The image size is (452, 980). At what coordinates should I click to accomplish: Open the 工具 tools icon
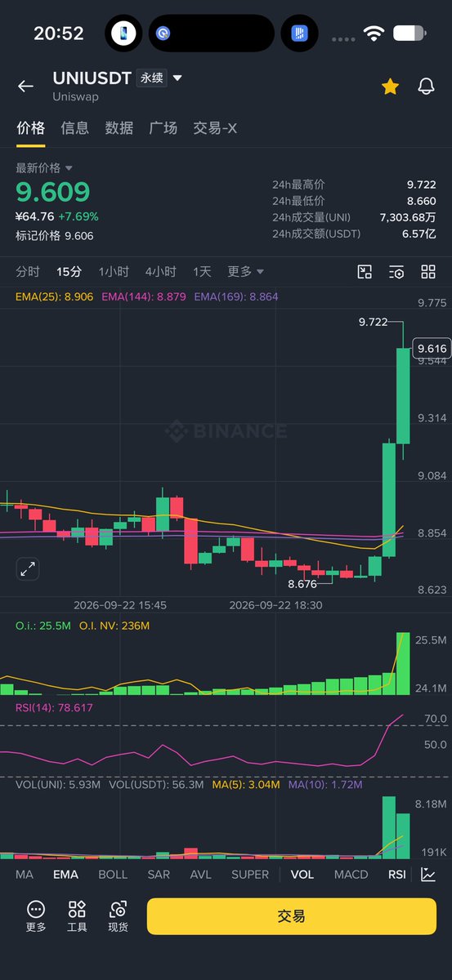click(x=77, y=915)
